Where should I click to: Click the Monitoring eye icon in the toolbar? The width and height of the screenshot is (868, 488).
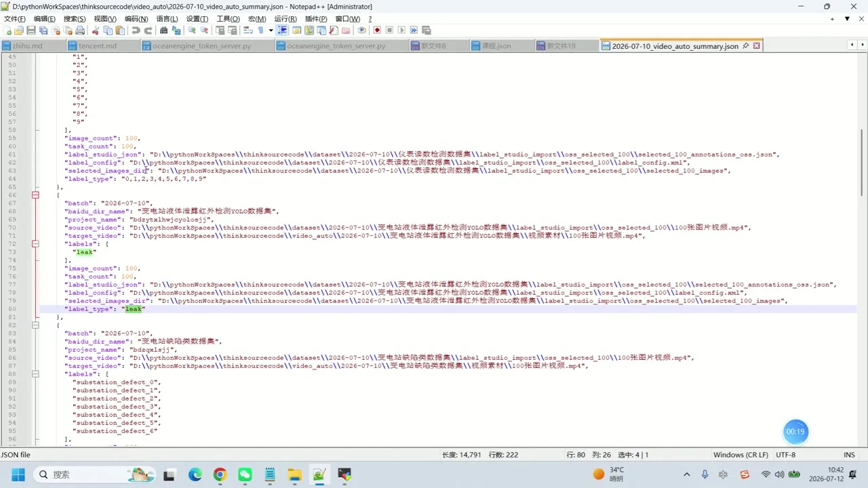coord(361,30)
